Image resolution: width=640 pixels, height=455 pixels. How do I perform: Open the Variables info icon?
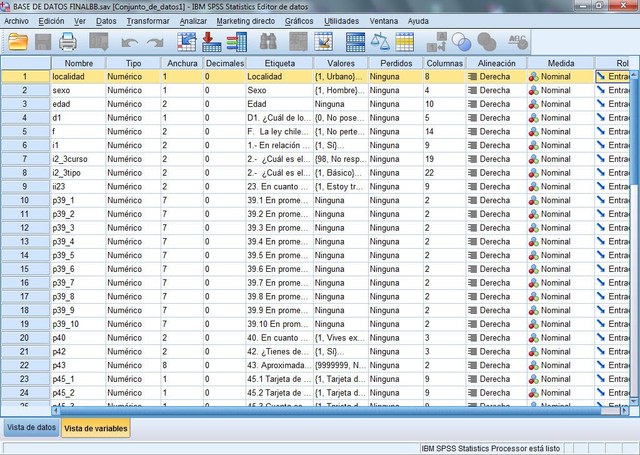tap(237, 42)
